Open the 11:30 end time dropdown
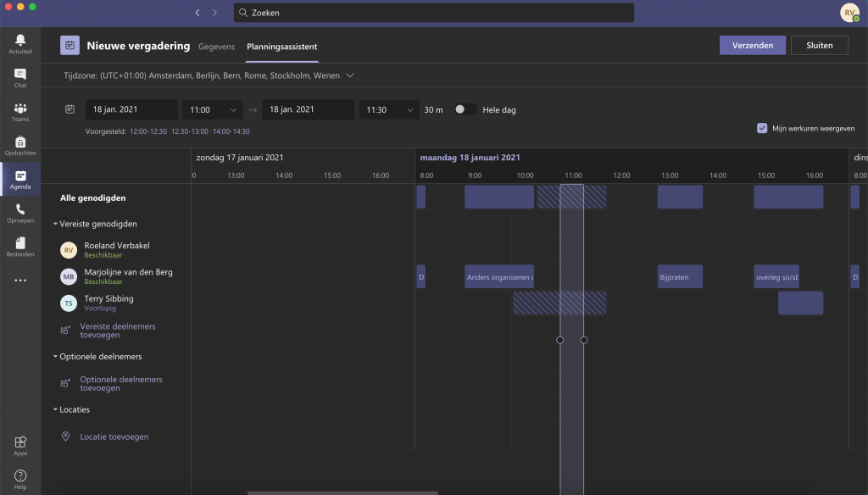 [388, 109]
